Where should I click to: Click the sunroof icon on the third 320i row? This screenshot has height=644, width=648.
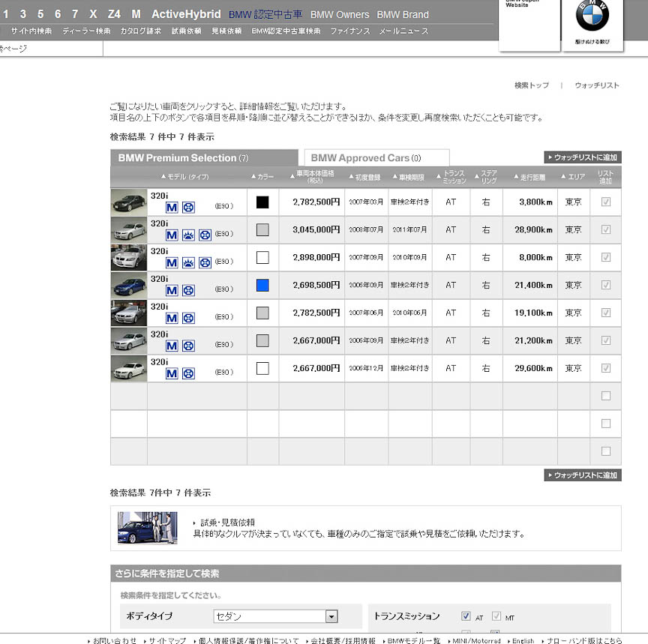(187, 262)
